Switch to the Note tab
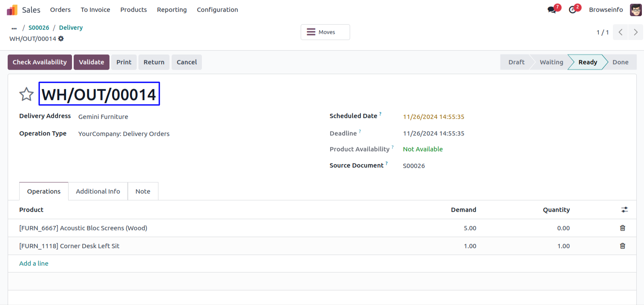 click(x=143, y=192)
